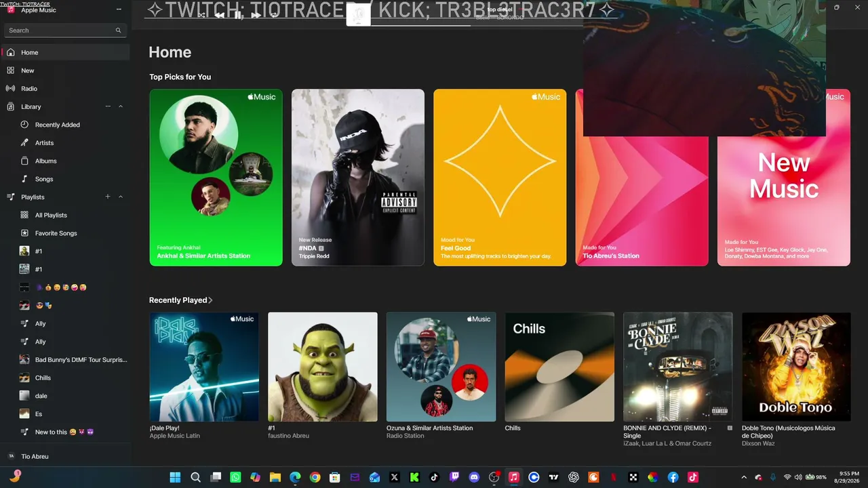The height and width of the screenshot is (488, 868).
Task: Click the Recently Played heading
Action: click(178, 300)
